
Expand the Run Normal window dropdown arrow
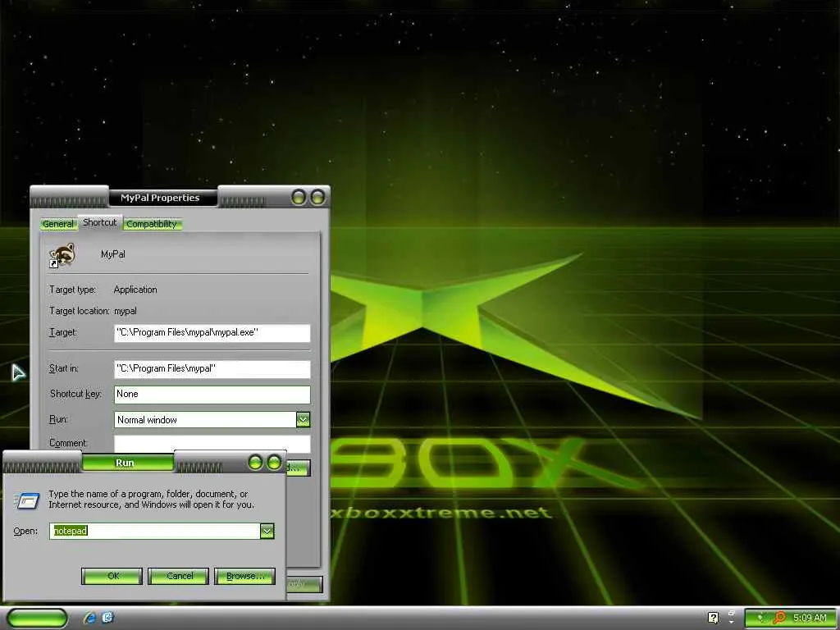(x=303, y=419)
